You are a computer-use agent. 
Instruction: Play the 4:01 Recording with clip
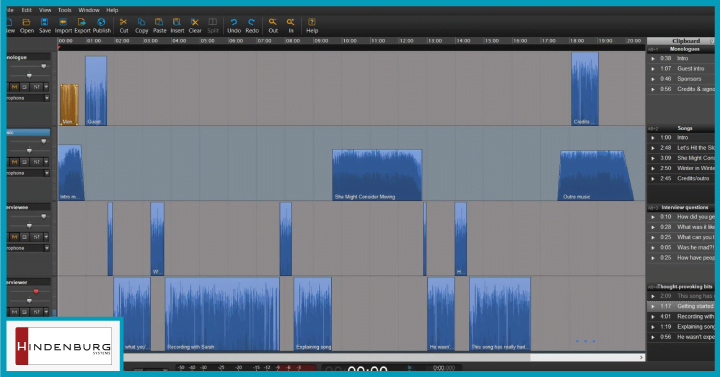click(x=653, y=317)
